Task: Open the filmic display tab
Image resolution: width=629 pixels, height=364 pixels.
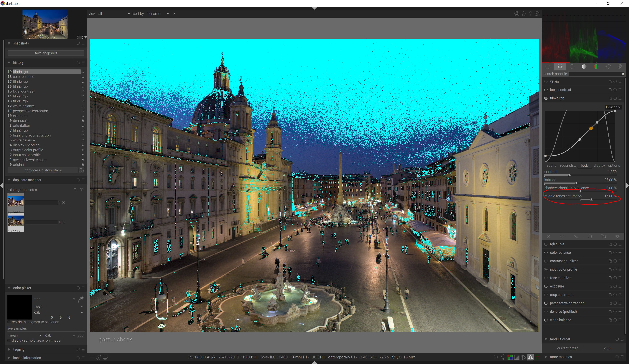Action: (x=599, y=165)
